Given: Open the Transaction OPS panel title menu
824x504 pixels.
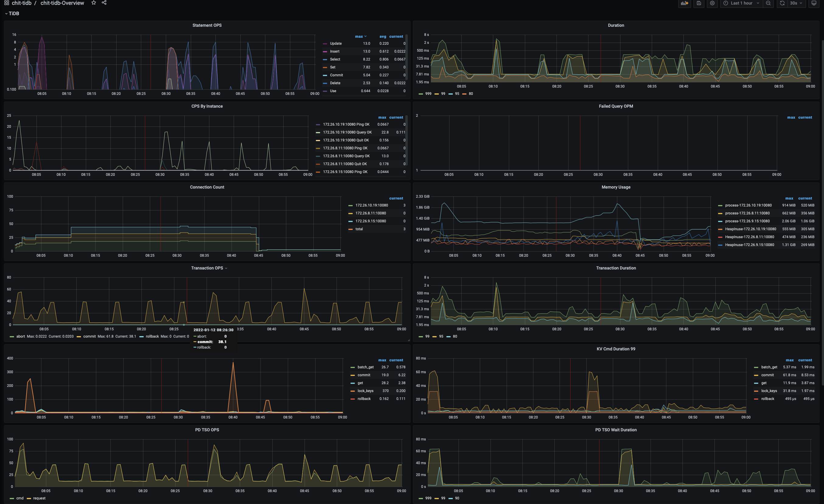Looking at the screenshot, I should click(x=207, y=268).
